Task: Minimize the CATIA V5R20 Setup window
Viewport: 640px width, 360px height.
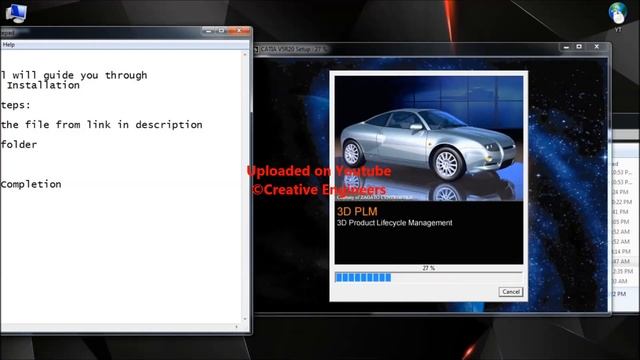Action: coord(566,47)
